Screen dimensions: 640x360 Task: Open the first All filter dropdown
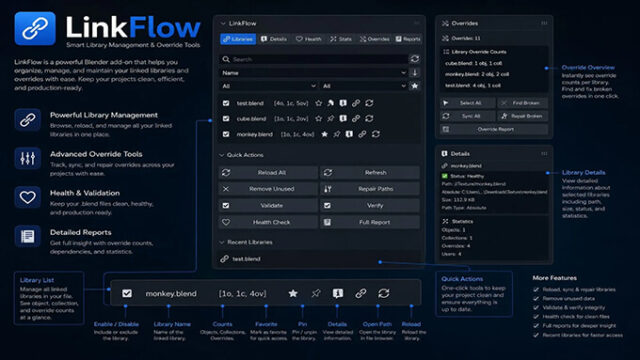pyautogui.click(x=268, y=86)
